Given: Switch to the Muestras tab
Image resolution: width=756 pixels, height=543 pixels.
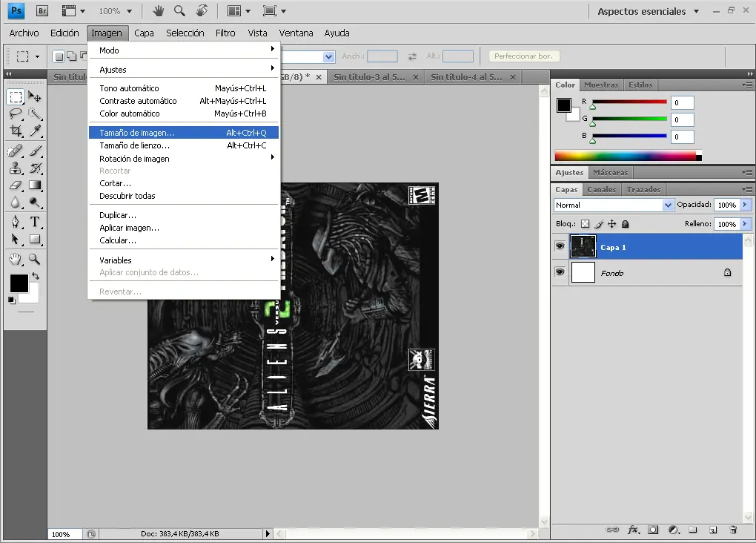Looking at the screenshot, I should click(x=601, y=85).
